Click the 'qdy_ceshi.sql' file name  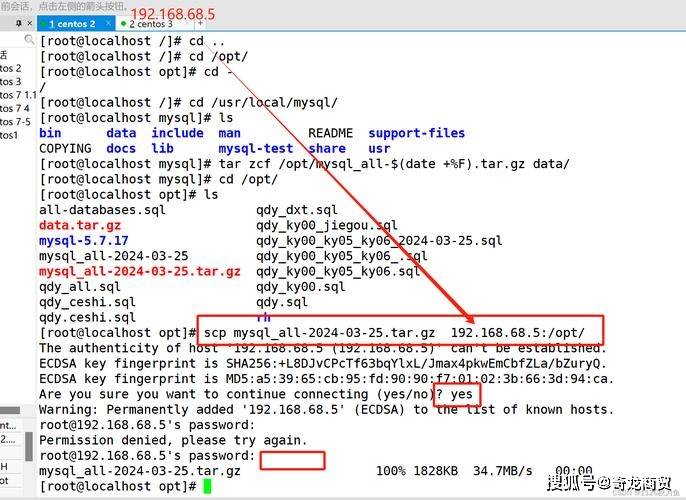point(87,302)
